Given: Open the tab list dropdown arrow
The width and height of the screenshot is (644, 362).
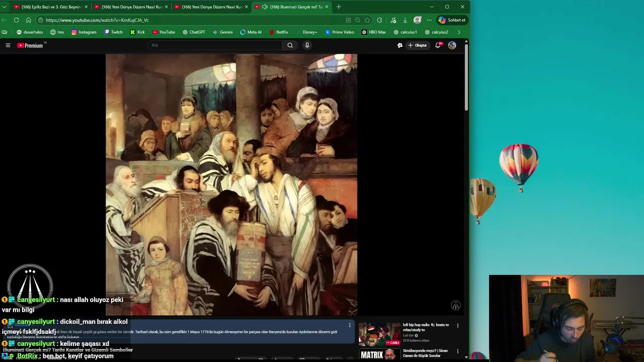Looking at the screenshot, I should (x=5, y=7).
